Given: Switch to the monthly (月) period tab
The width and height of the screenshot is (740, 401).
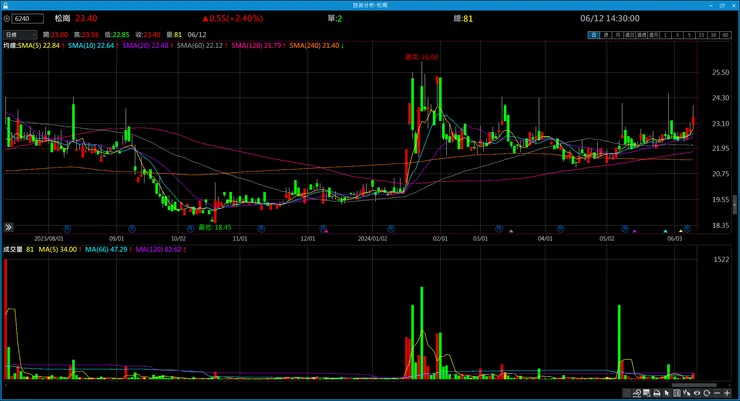Looking at the screenshot, I should point(618,35).
